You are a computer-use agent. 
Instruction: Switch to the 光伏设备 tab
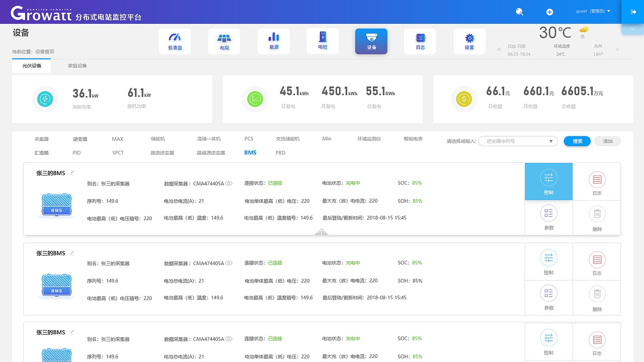tap(31, 66)
